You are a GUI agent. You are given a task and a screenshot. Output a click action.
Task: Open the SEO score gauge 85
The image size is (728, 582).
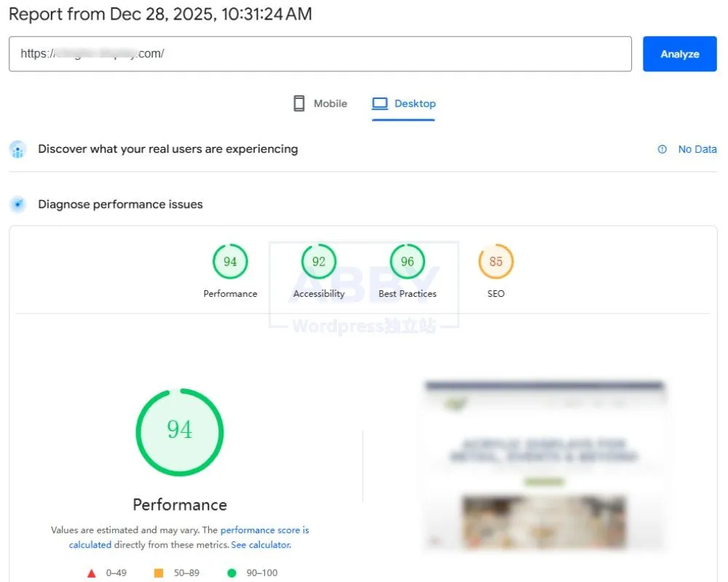click(496, 262)
